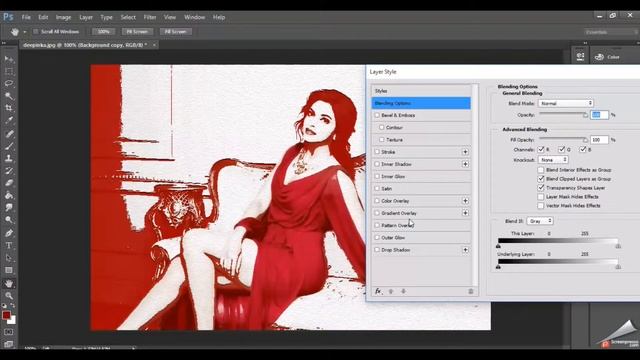Open the collapsed panel icon beside Color

point(580,56)
